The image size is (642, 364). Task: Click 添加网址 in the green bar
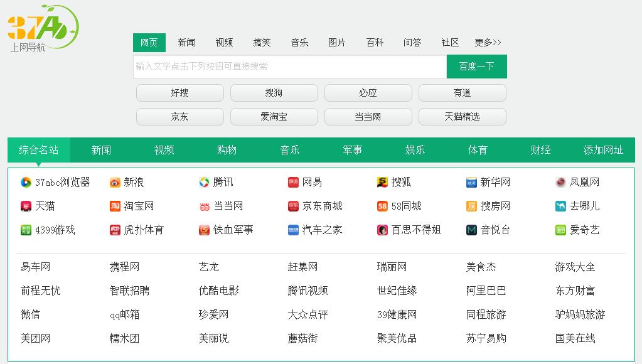tap(604, 150)
